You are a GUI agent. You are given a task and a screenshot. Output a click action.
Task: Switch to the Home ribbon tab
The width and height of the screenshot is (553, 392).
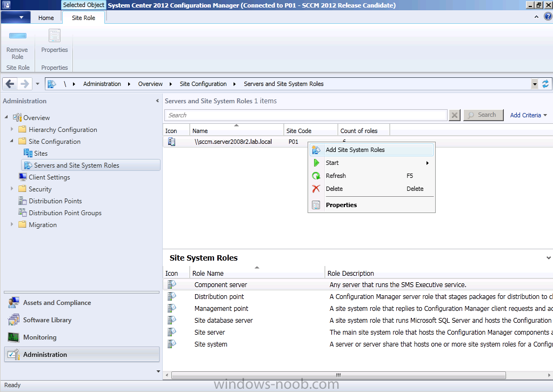46,18
